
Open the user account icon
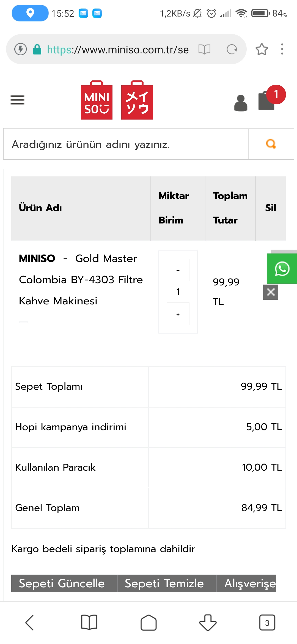tap(241, 103)
